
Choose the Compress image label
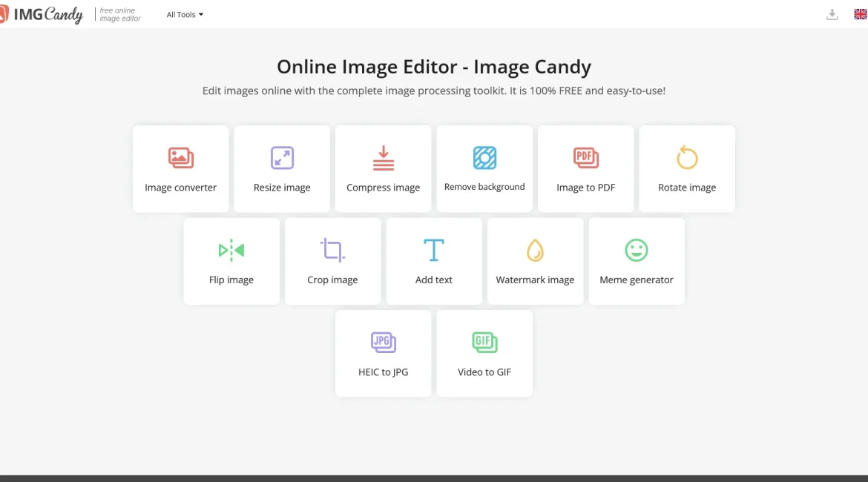[x=383, y=188]
